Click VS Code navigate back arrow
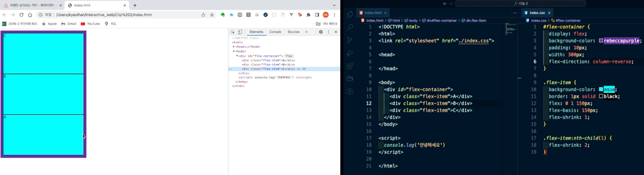The width and height of the screenshot is (644, 175). click(x=444, y=4)
